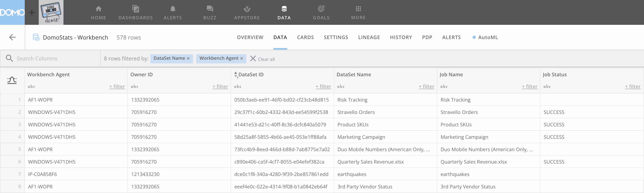This screenshot has height=193, width=644.
Task: Open the History tab
Action: click(401, 37)
